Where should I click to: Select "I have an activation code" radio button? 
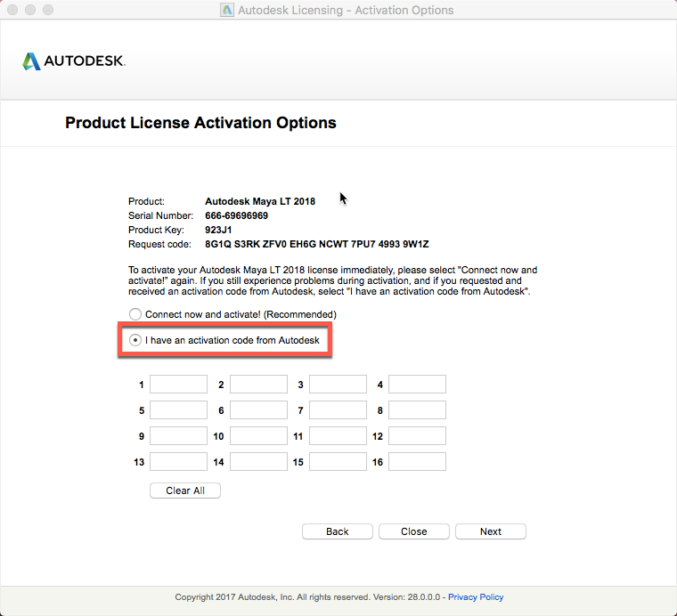coord(135,340)
